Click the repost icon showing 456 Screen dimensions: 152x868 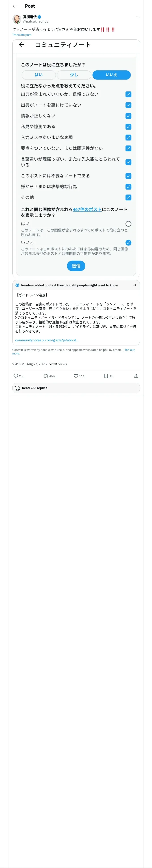click(45, 376)
